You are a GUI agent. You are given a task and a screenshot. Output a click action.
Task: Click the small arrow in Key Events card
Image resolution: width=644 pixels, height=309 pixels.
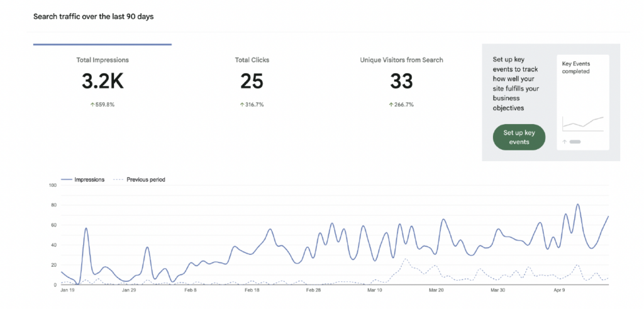click(x=565, y=142)
